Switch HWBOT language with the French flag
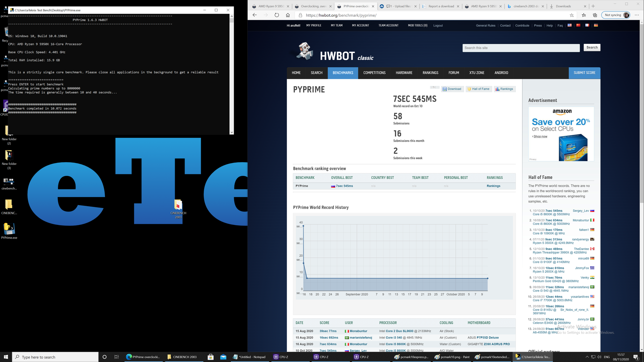Screen dimensions: 644x362 [x=587, y=25]
